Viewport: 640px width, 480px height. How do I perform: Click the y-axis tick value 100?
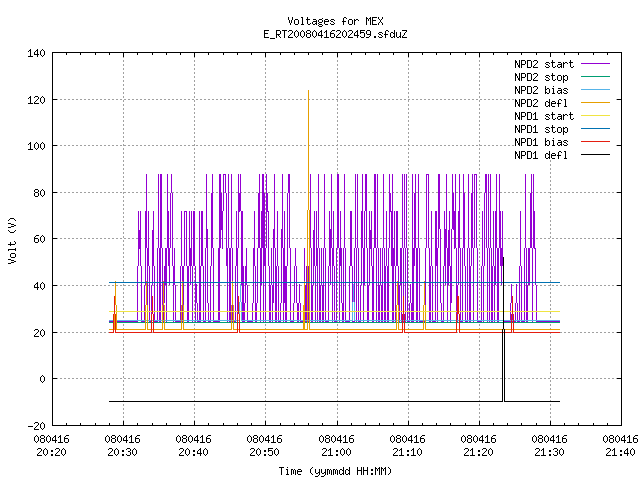click(x=36, y=146)
